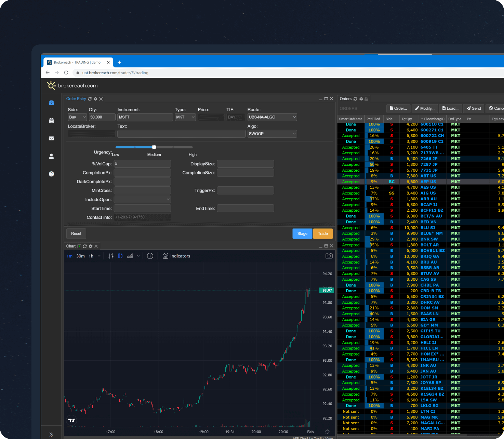Open the Side dropdown showing Buy
This screenshot has width=504, height=439.
point(77,117)
